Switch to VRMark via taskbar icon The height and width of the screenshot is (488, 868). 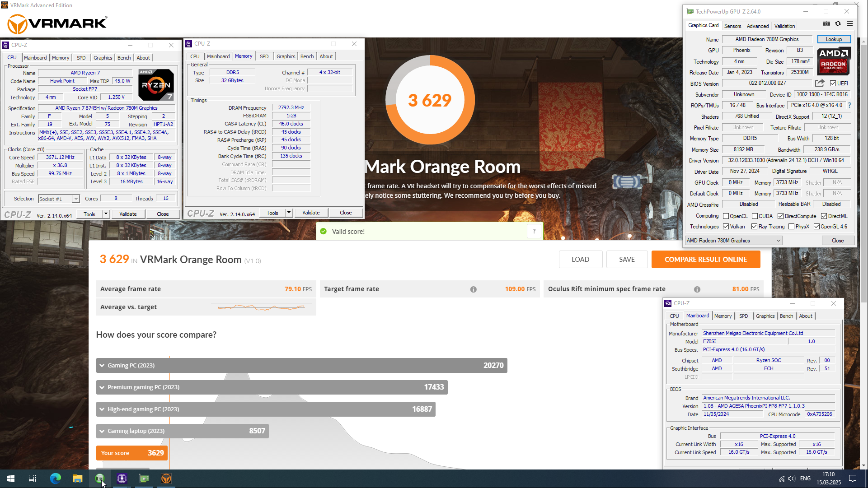[166, 479]
